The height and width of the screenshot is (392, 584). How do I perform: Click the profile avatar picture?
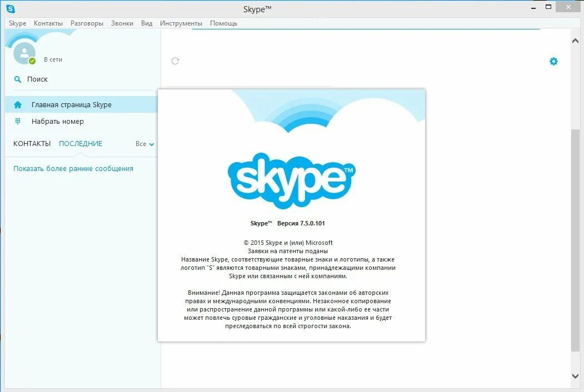[24, 53]
